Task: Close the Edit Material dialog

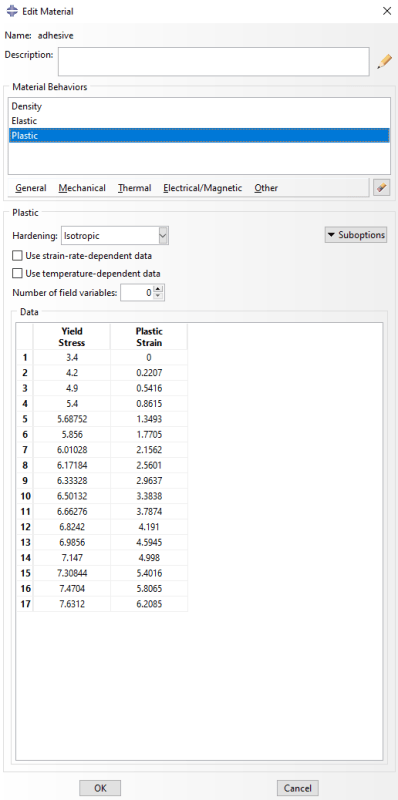Action: tap(386, 11)
